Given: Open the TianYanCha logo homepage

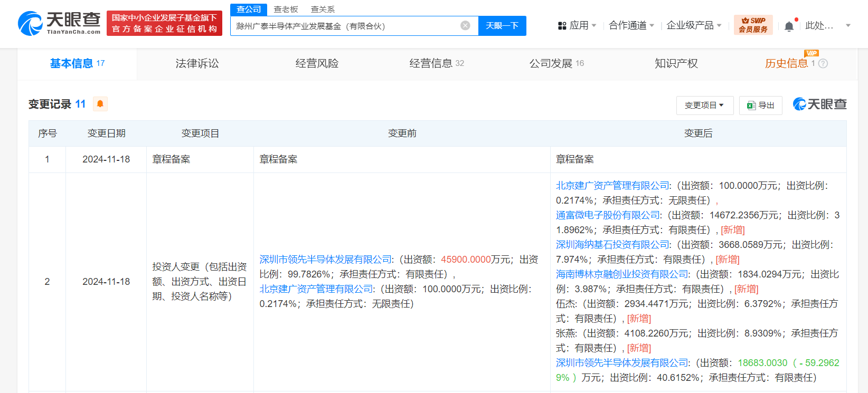Looking at the screenshot, I should click(59, 23).
